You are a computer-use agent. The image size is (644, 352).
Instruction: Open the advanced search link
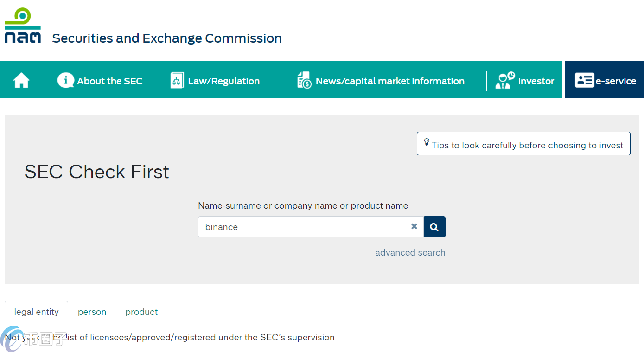(x=410, y=253)
